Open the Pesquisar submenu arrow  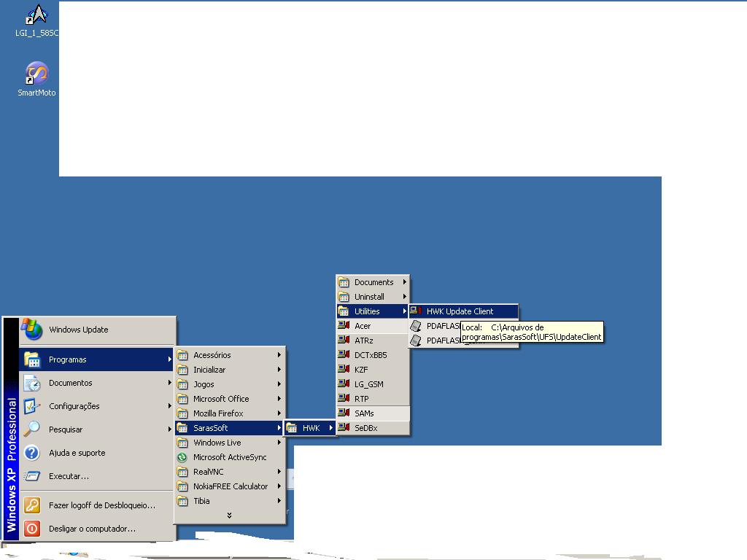click(x=169, y=429)
